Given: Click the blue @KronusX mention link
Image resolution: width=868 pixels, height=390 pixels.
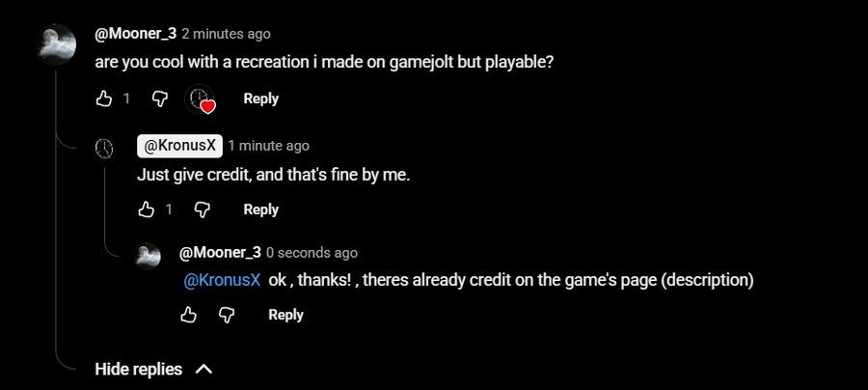Looking at the screenshot, I should tap(222, 281).
